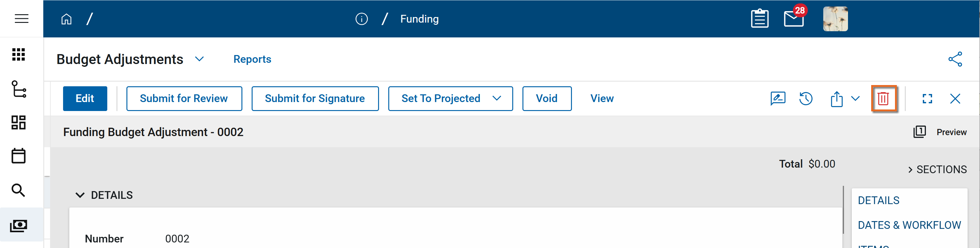Open the clipboard tasks icon

759,19
